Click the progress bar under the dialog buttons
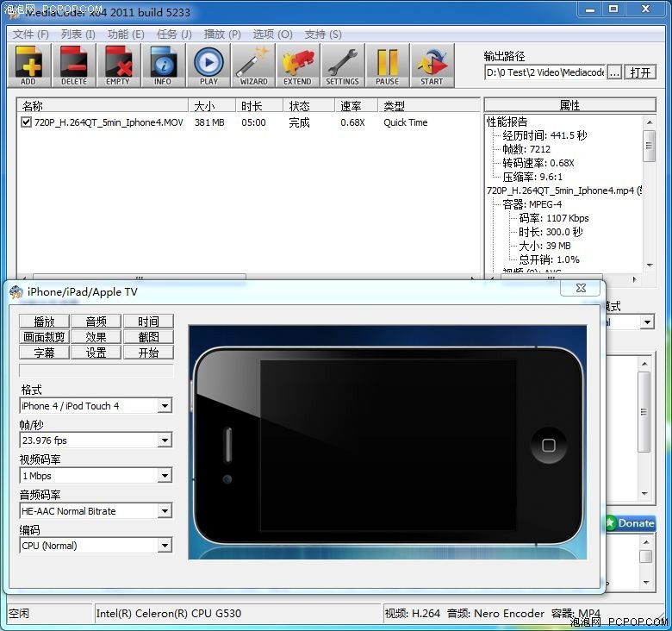Viewport: 672px width, 631px height. [x=96, y=371]
